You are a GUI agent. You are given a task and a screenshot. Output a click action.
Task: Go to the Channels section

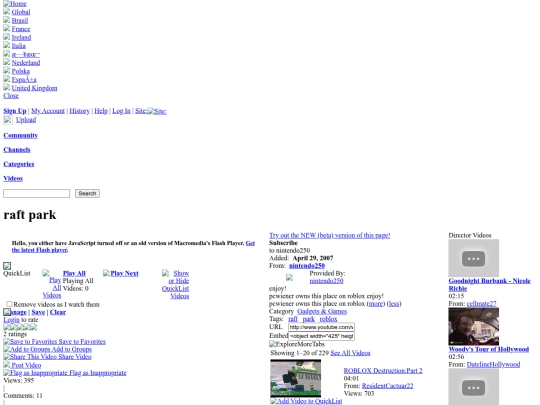click(x=17, y=150)
